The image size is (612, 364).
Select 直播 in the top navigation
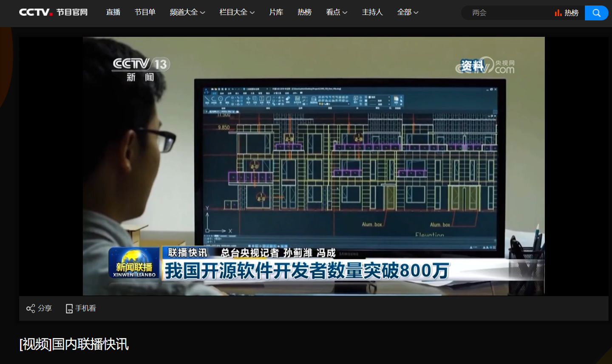click(113, 13)
